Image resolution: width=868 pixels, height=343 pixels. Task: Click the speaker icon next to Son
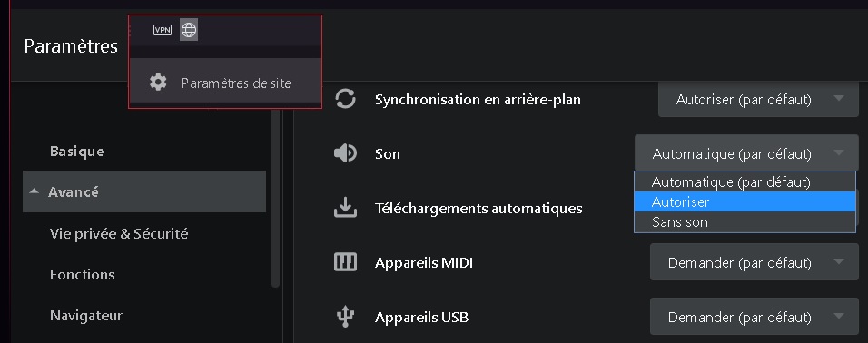click(345, 153)
